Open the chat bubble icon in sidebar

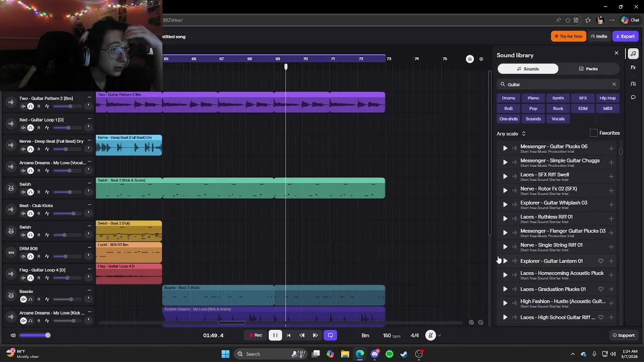tap(633, 97)
